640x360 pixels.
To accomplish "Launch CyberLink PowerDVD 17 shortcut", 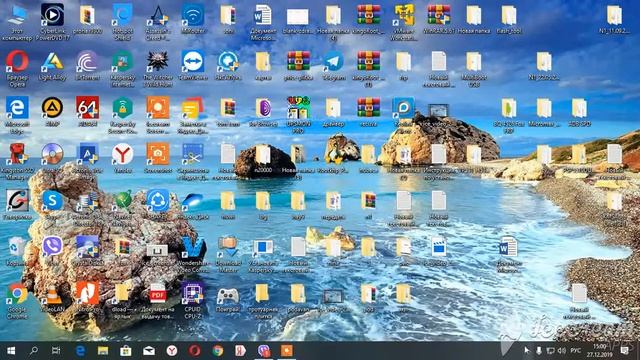I will coord(52,22).
